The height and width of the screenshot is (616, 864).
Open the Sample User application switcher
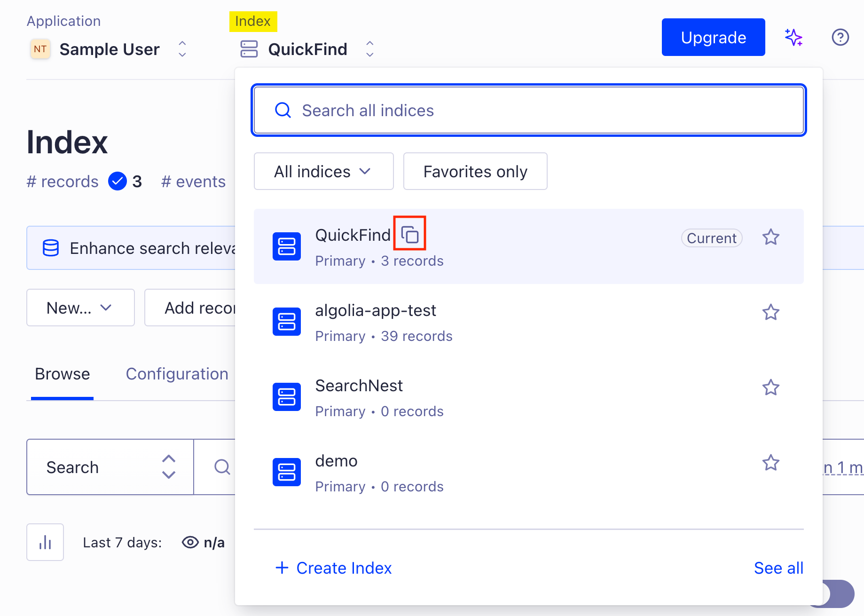(109, 49)
